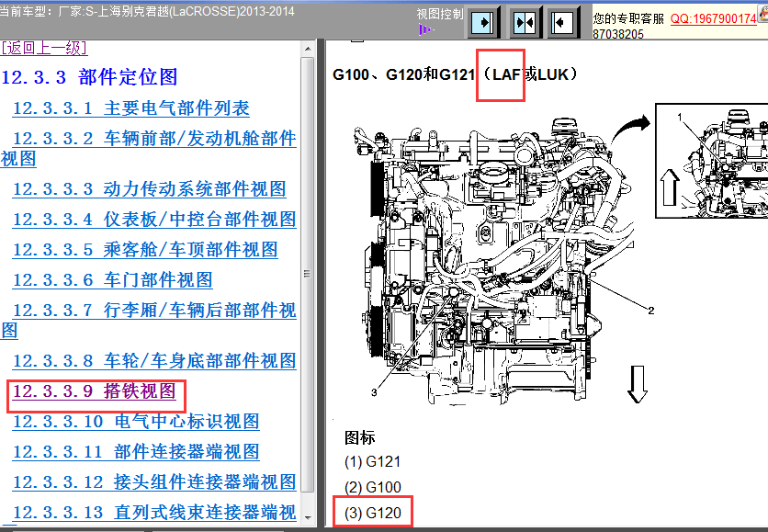
Task: Click the left pane vertical scrollbar thumb
Action: 308,275
